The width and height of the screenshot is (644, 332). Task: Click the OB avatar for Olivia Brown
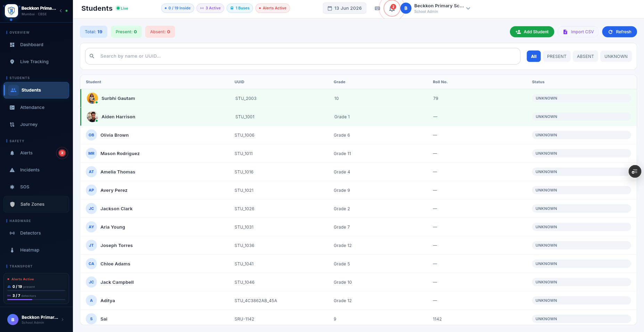click(x=91, y=135)
